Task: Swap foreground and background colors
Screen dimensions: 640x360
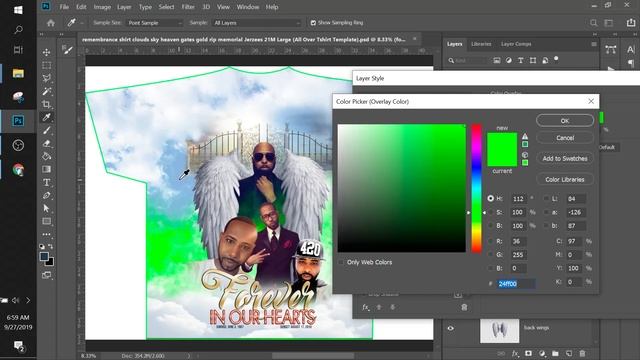Action: pos(51,246)
